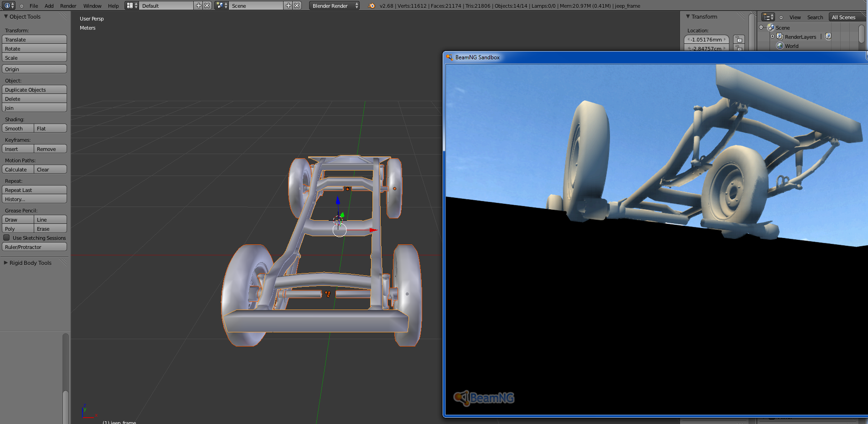Open the screen layout browse icon
This screenshot has height=424, width=868.
(x=131, y=5)
